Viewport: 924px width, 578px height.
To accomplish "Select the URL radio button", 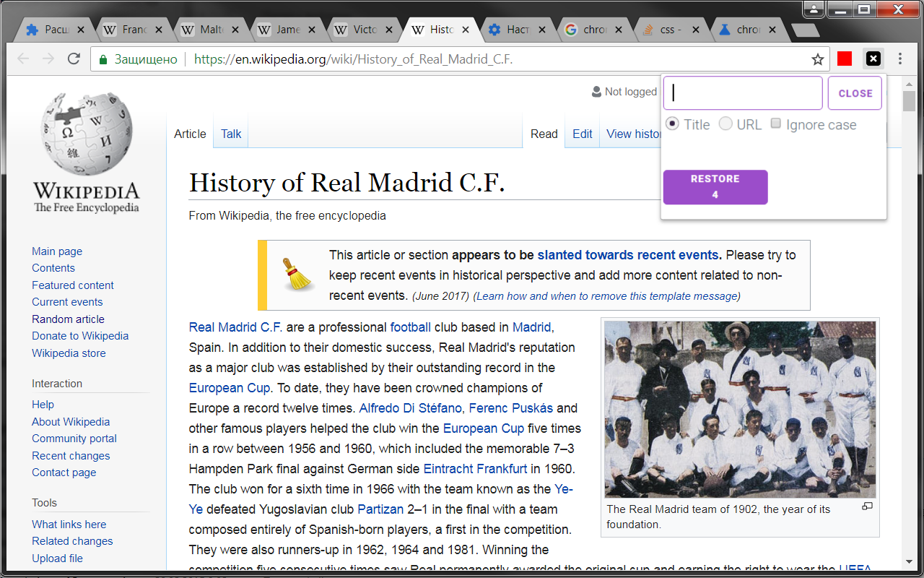I will (725, 124).
